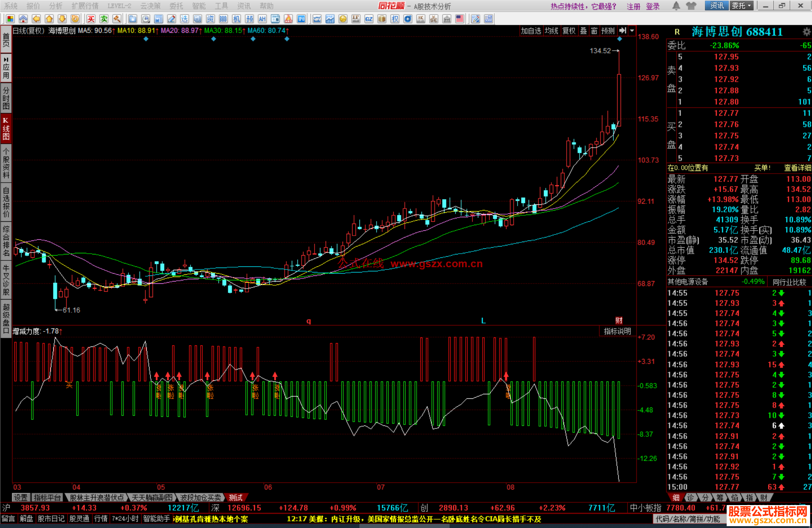
Task: Expand the 查看详细 order detail link
Action: [797, 168]
